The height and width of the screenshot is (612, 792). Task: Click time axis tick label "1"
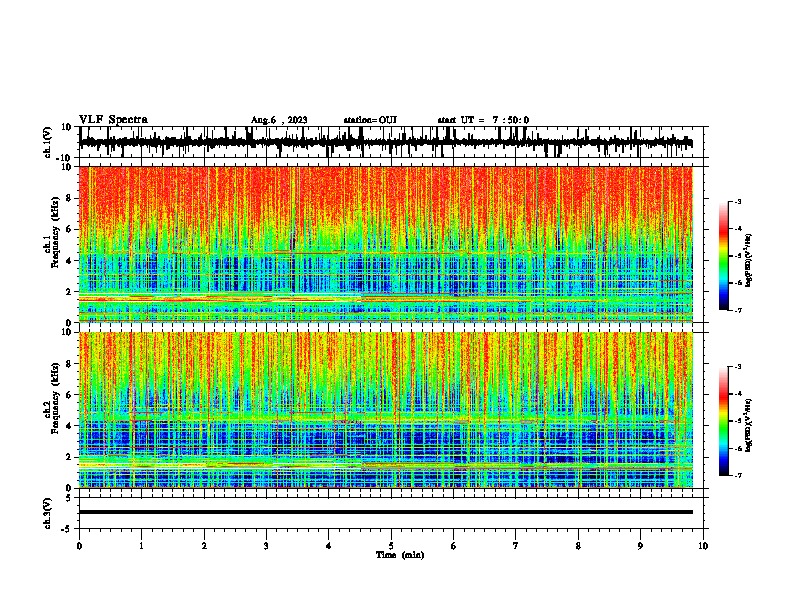point(141,546)
